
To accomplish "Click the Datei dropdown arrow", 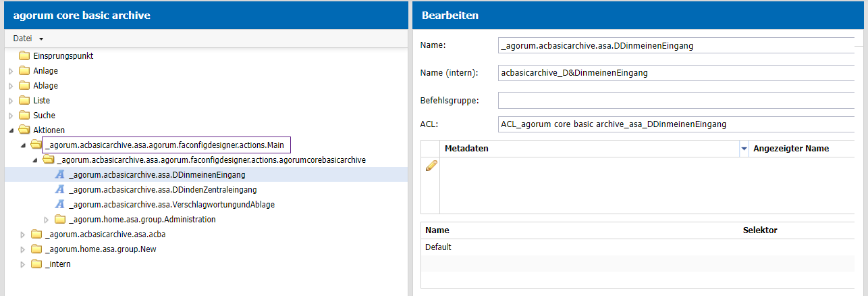I will (x=41, y=39).
